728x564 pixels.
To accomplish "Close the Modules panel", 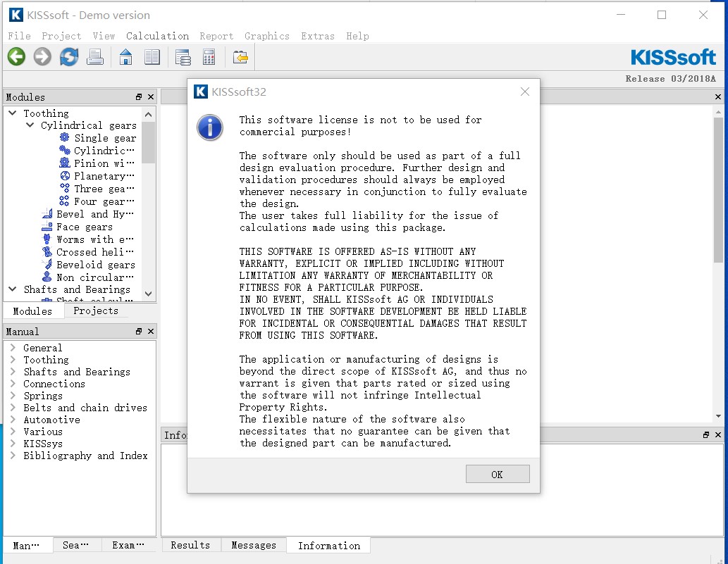I will tap(150, 97).
